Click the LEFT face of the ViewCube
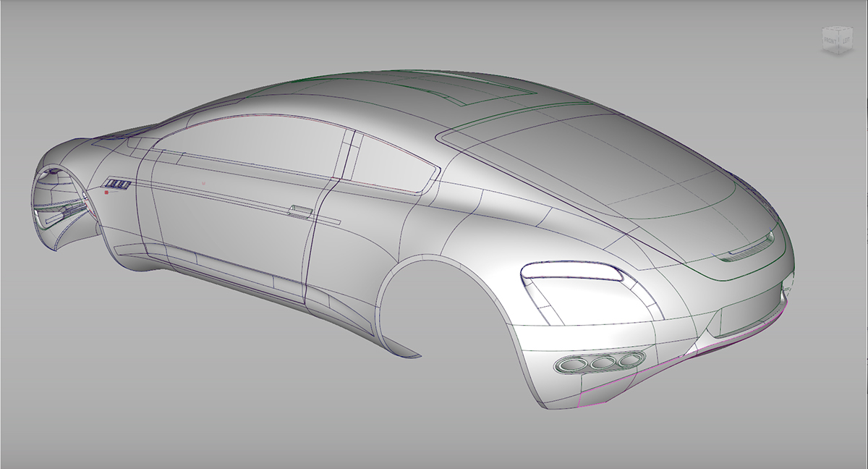The height and width of the screenshot is (469, 868). [846, 40]
